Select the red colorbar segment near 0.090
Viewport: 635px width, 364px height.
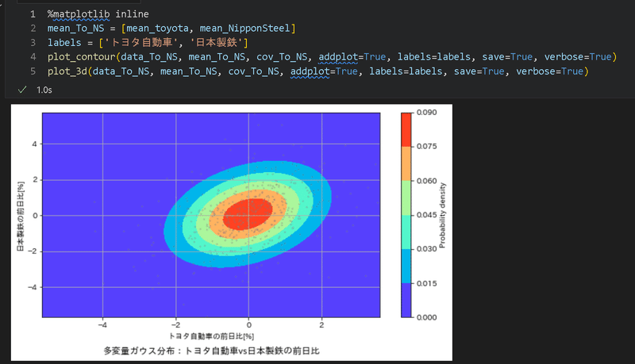(x=406, y=129)
